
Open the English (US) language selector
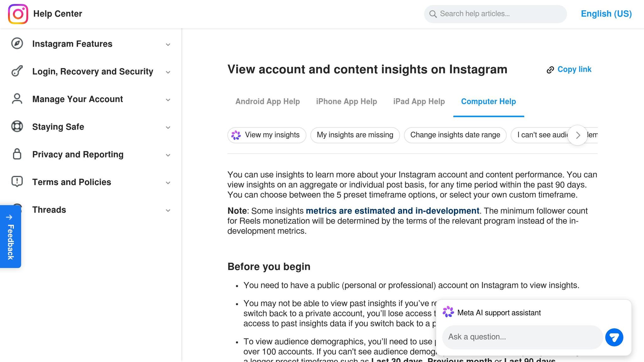pos(606,14)
